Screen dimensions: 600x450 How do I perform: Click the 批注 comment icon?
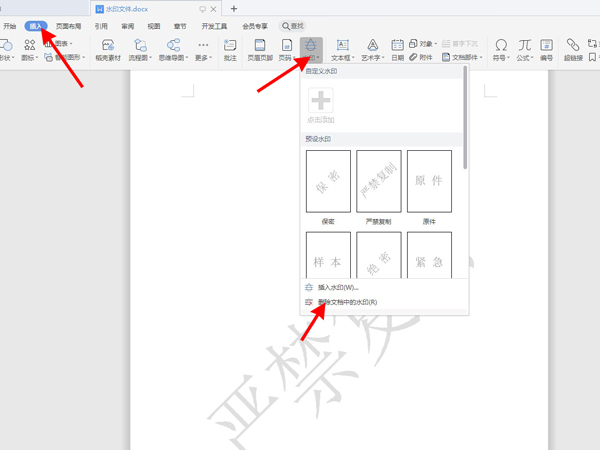[x=230, y=50]
